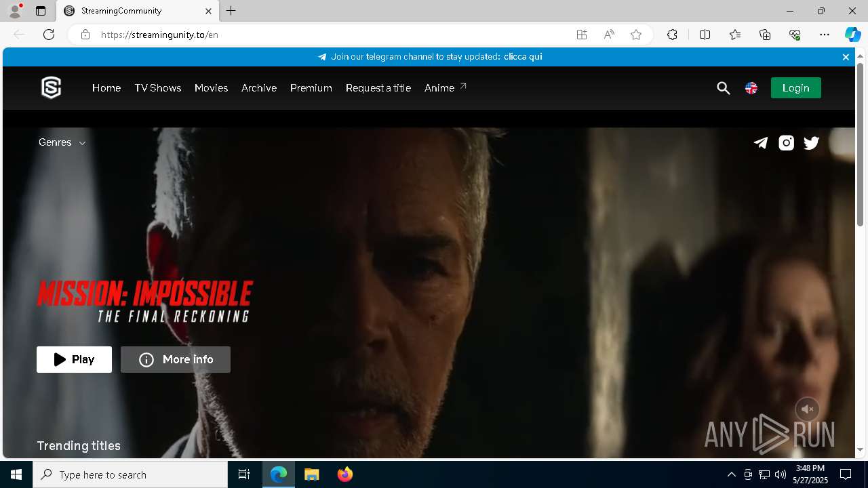Open browser Collections
The width and height of the screenshot is (868, 488).
(x=765, y=35)
